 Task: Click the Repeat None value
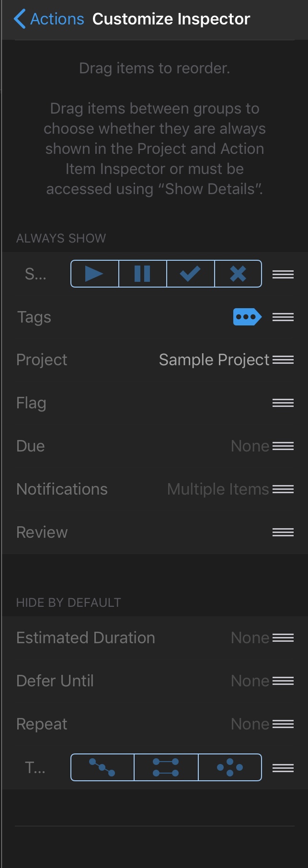[250, 724]
